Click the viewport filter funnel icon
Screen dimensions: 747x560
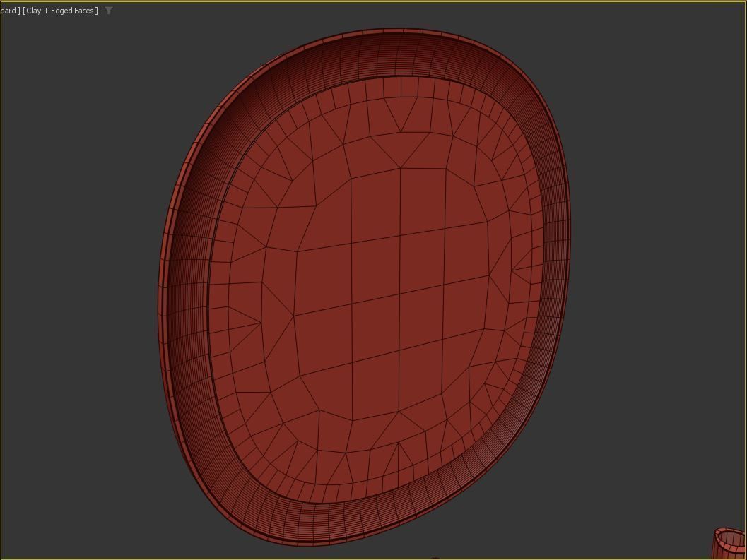point(109,11)
